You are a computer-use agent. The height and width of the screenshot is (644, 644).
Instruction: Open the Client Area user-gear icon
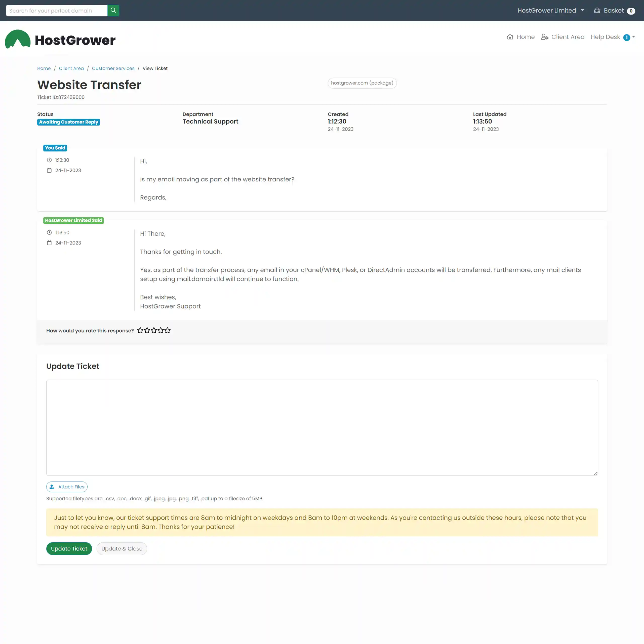click(x=544, y=37)
